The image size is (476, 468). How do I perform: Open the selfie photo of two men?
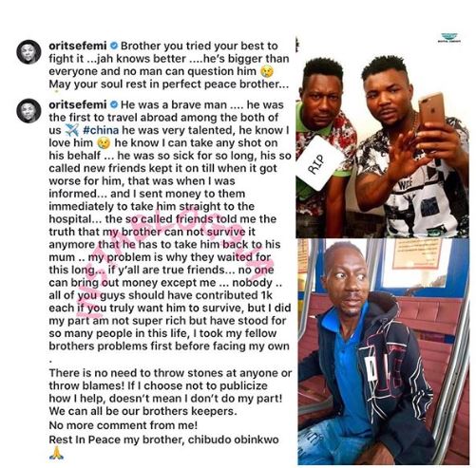[x=382, y=138]
